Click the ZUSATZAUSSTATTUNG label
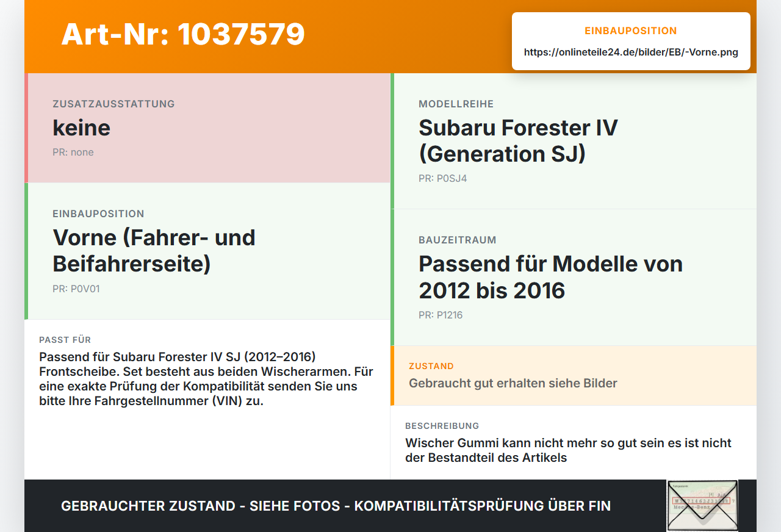Screen dimensions: 781x532 (113, 104)
